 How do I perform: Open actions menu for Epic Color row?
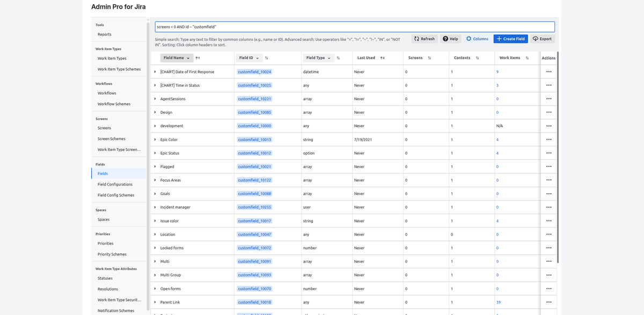[x=548, y=140]
